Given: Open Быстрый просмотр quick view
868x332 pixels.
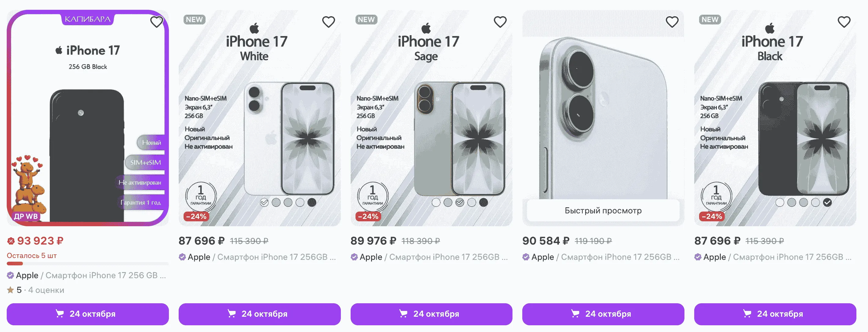Looking at the screenshot, I should point(603,211).
